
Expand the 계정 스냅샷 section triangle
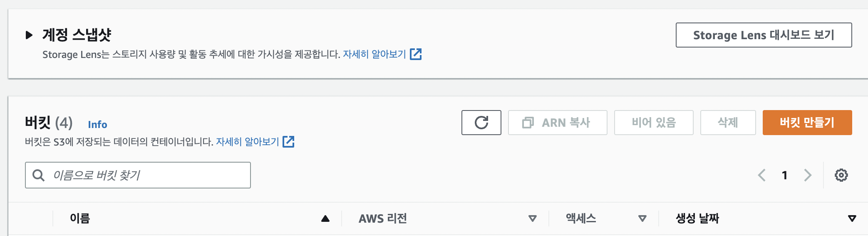[x=29, y=35]
